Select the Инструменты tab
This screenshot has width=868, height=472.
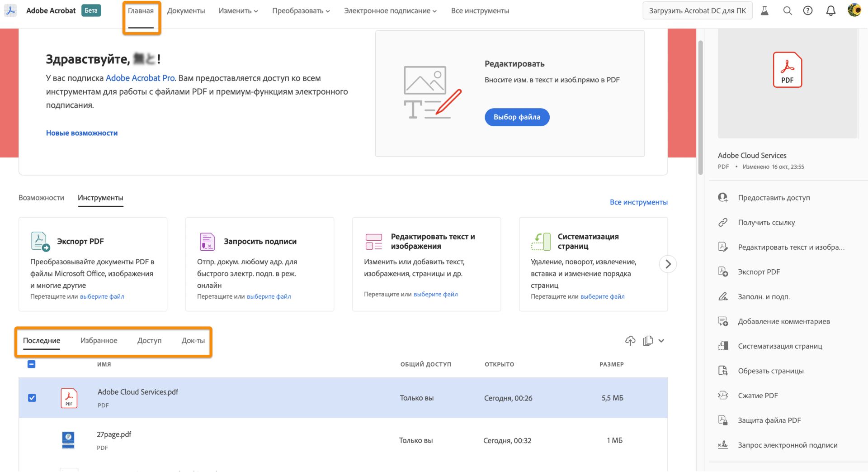click(x=100, y=198)
